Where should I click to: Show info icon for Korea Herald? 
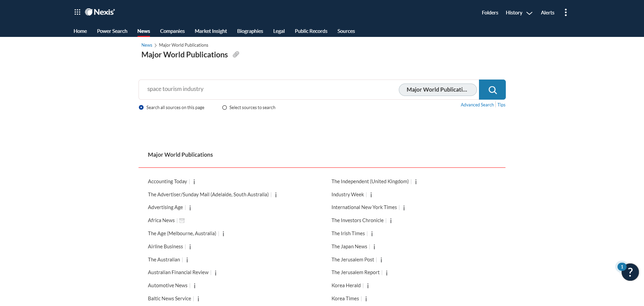point(368,286)
